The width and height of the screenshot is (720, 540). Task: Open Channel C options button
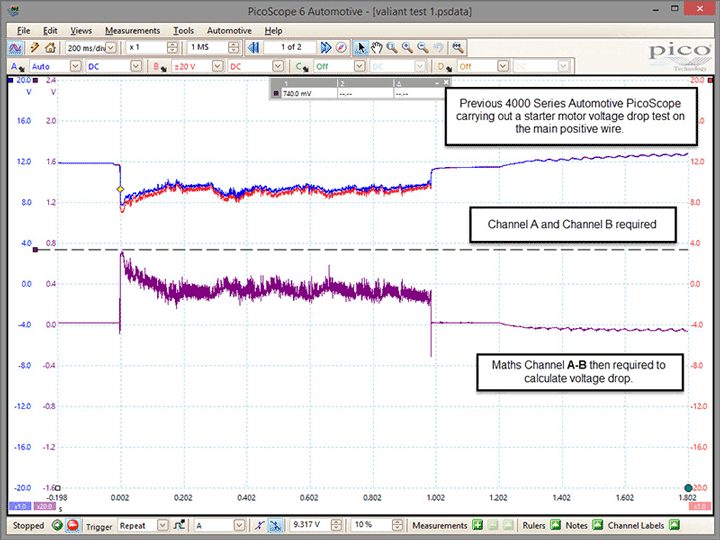tap(302, 67)
